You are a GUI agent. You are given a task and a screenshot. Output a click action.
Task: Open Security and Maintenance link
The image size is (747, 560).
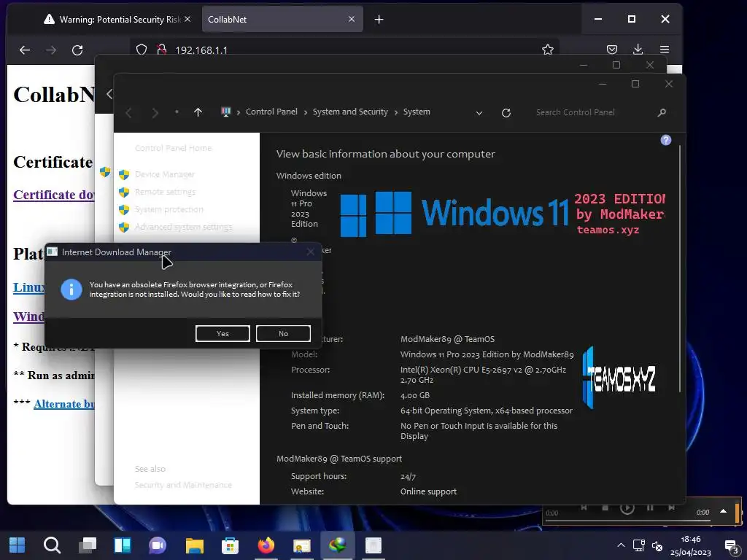click(183, 485)
